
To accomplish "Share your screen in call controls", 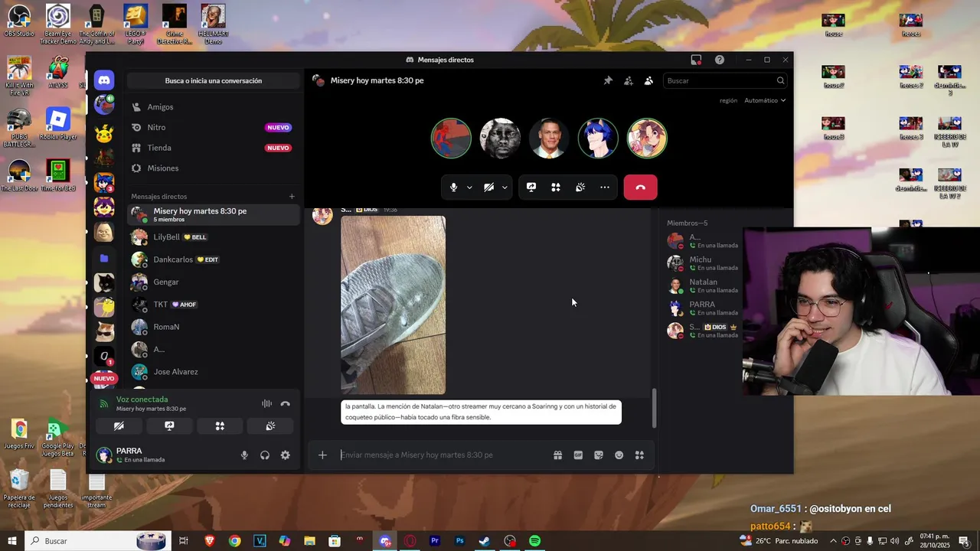I will pos(531,187).
